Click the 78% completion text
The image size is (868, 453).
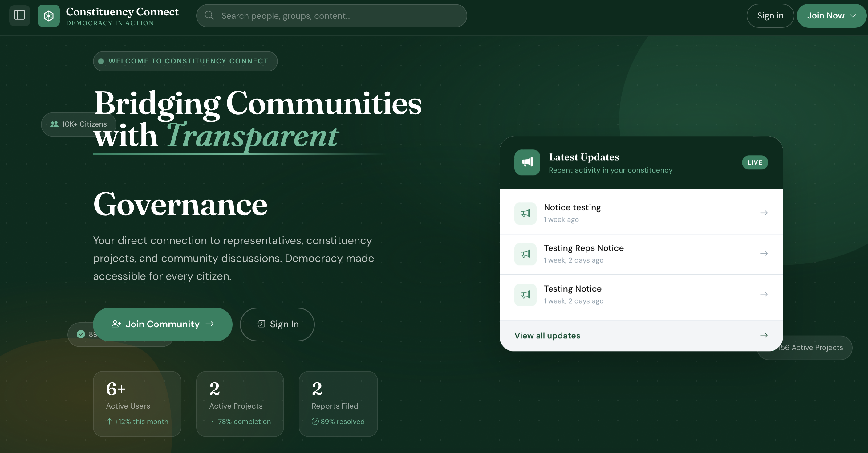tap(244, 421)
